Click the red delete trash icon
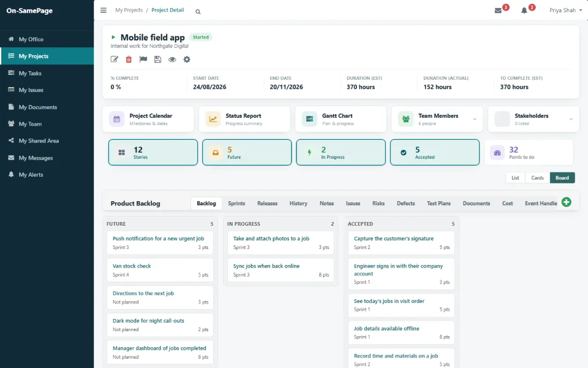Screen dimensions: 588x368 129,59
